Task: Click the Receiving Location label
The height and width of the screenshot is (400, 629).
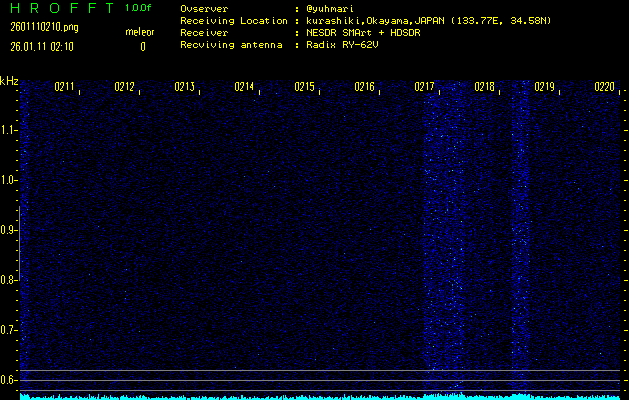Action: tap(234, 21)
